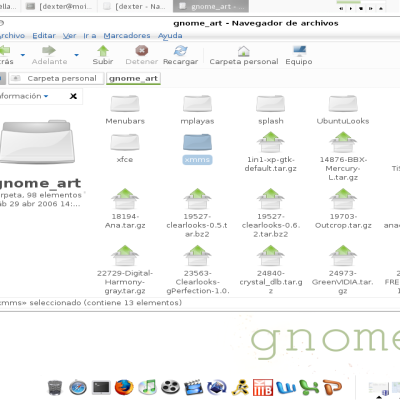400x400 pixels.
Task: Open the Ver menu
Action: 69,35
